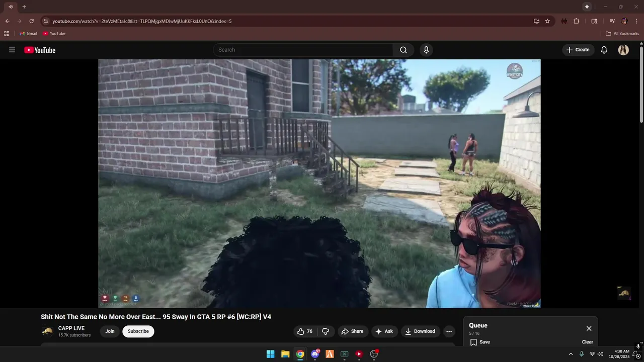Clear the queue

[588, 342]
